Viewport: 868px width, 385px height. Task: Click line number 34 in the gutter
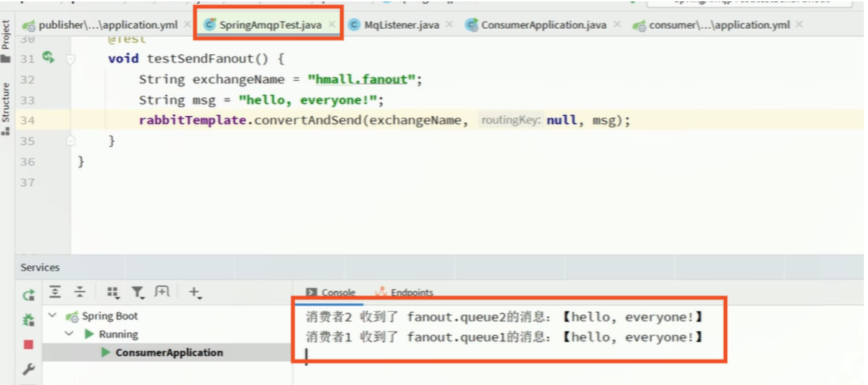[x=27, y=120]
